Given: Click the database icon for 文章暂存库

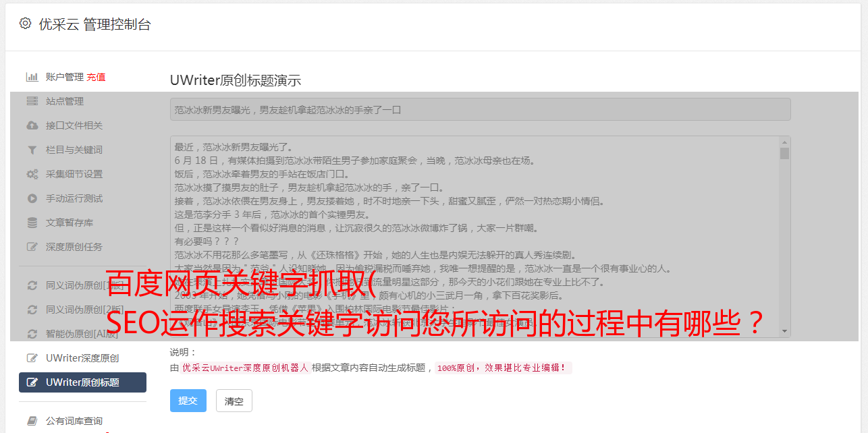Looking at the screenshot, I should 32,223.
